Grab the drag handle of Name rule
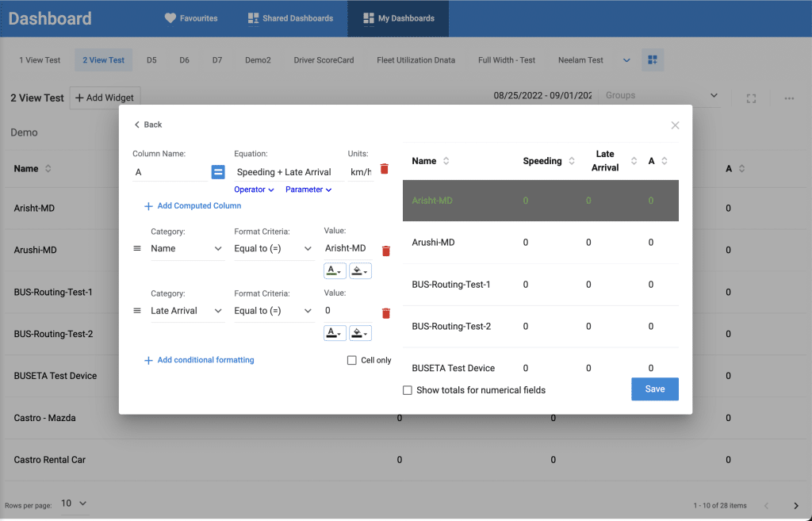The image size is (812, 521). (137, 248)
